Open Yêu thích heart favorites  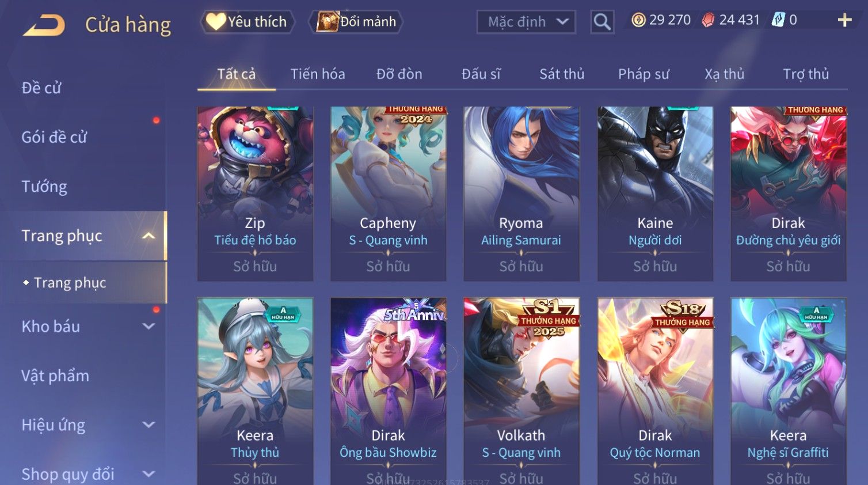point(248,21)
